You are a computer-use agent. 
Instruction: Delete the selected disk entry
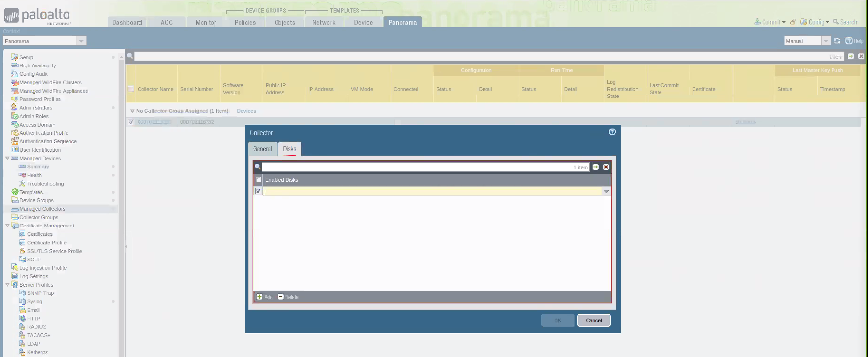coord(288,297)
